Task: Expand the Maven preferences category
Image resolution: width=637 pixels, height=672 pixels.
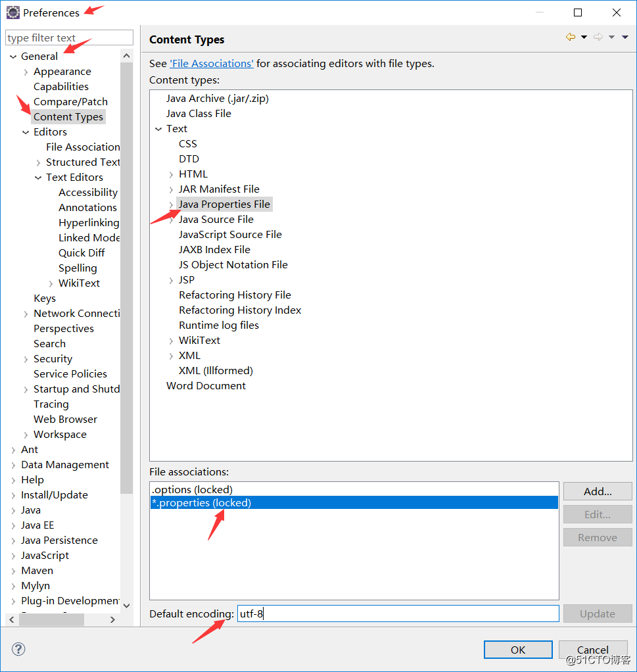Action: pos(13,571)
